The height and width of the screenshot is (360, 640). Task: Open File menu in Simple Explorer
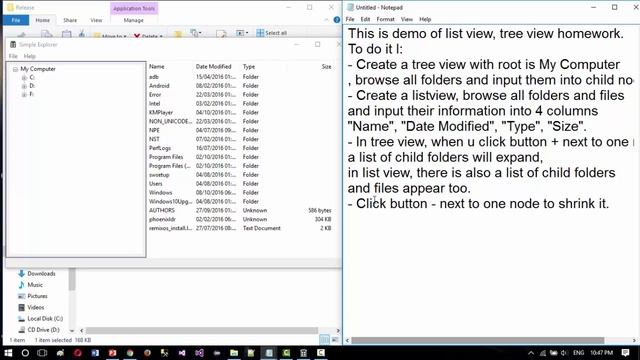13,56
